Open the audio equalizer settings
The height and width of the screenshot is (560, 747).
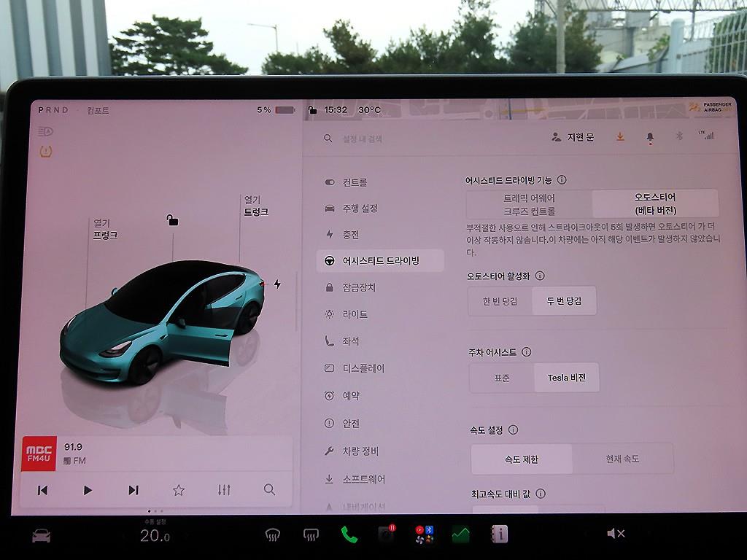point(224,489)
